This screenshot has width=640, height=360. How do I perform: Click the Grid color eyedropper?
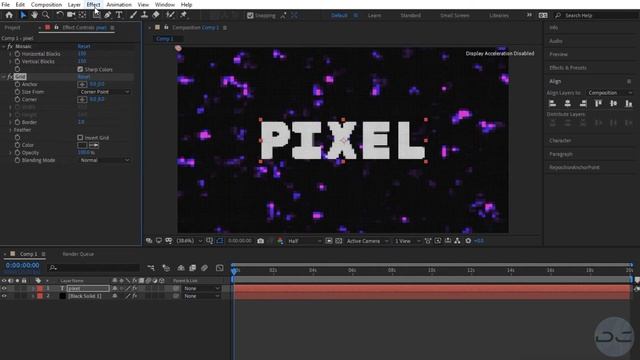tap(94, 145)
